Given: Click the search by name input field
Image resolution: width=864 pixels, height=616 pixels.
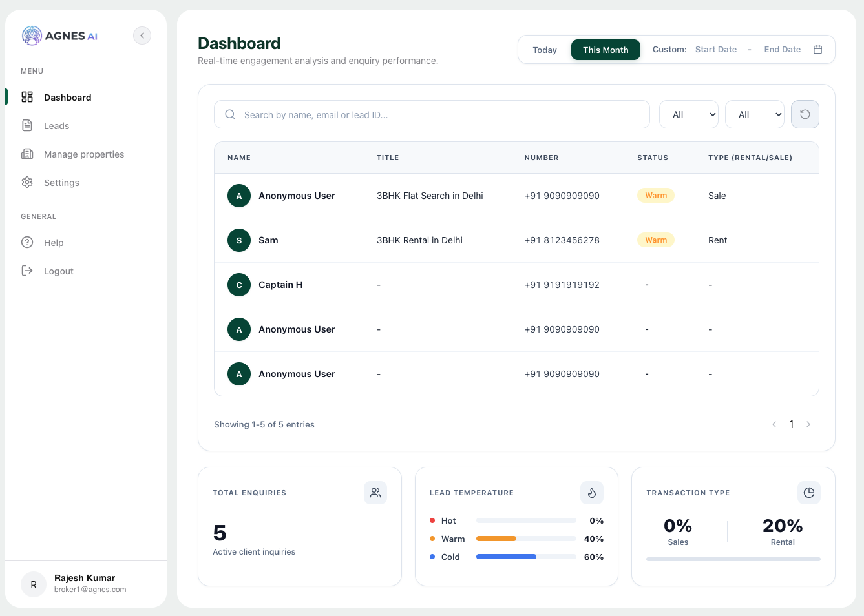Looking at the screenshot, I should point(432,114).
